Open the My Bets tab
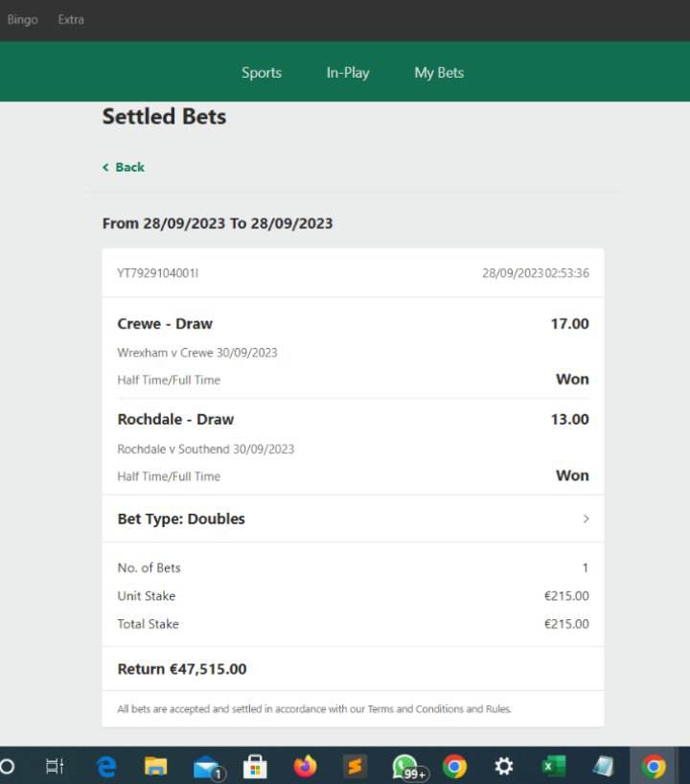The width and height of the screenshot is (690, 784). pyautogui.click(x=439, y=73)
